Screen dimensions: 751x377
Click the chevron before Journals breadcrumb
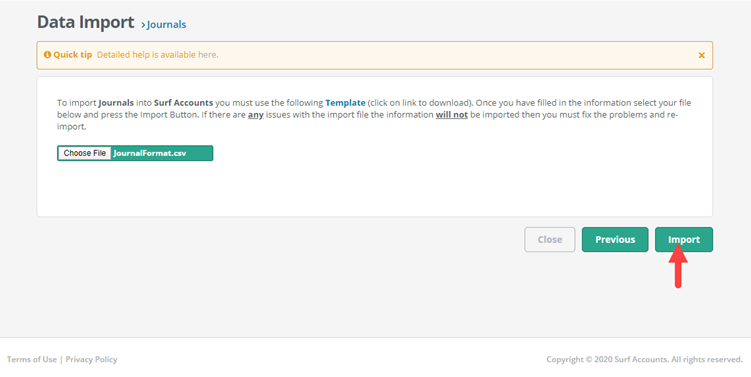click(x=143, y=25)
